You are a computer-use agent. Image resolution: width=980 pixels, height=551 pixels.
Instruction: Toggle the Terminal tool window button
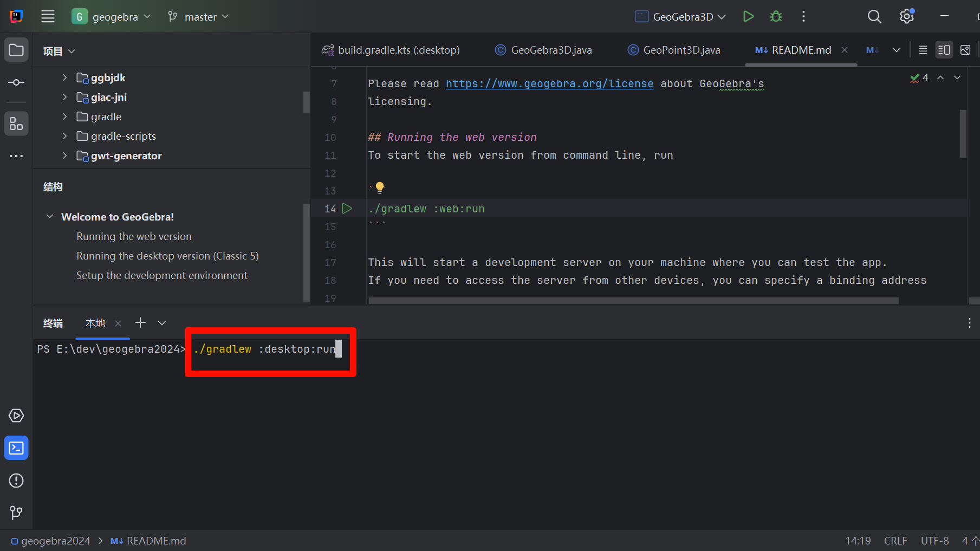[x=16, y=448]
